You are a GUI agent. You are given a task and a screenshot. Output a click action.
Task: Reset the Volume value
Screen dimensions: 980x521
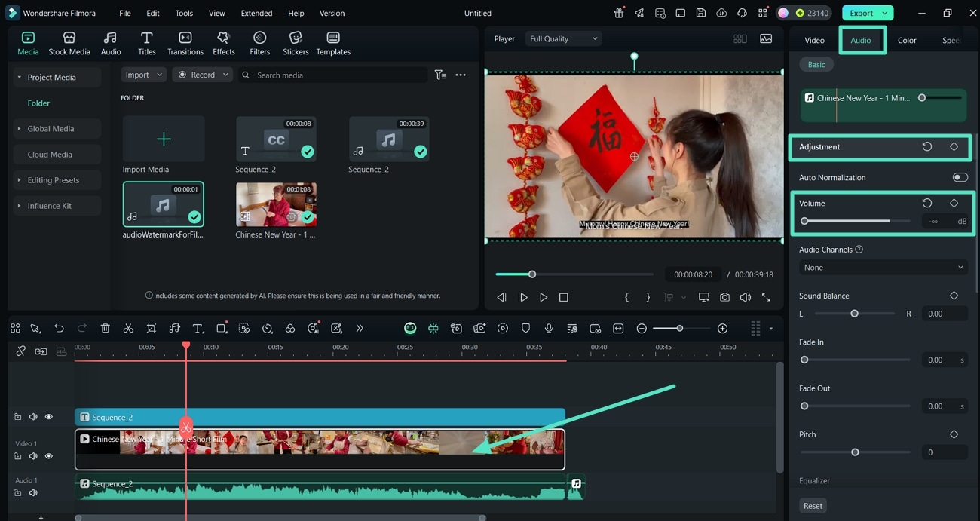[x=927, y=204]
